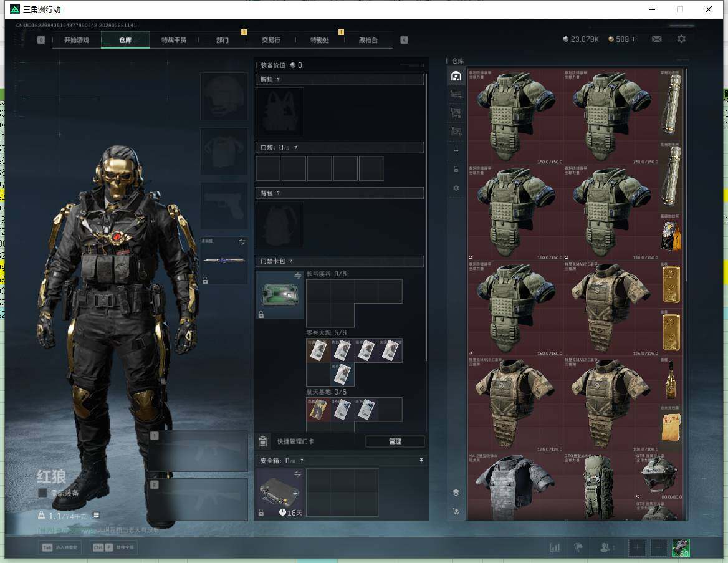Toggle the 显示装备 checkbox
Image resolution: width=728 pixels, height=563 pixels.
[x=42, y=493]
